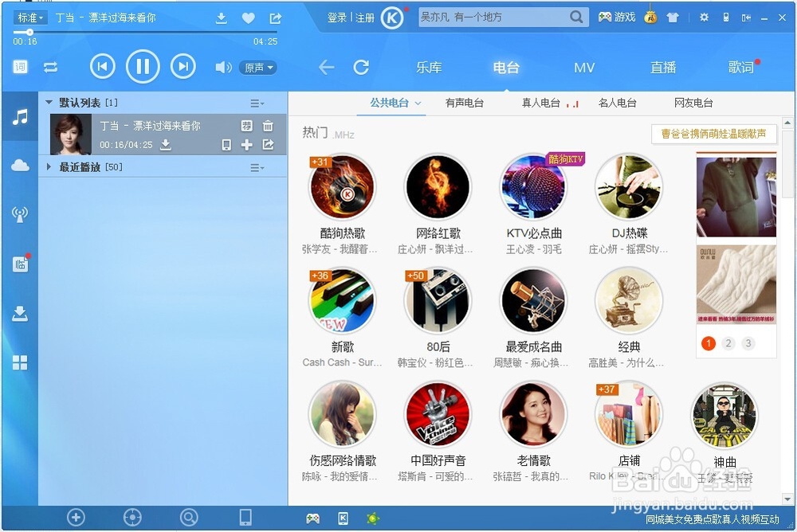
Task: Open the settings gear in the title bar
Action: click(x=705, y=17)
